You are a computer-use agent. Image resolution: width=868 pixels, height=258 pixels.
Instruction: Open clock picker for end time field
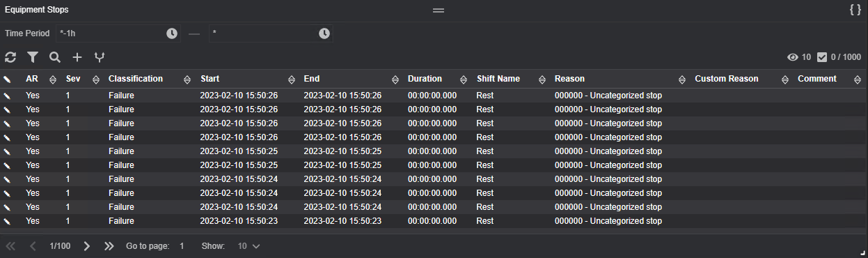[x=324, y=33]
